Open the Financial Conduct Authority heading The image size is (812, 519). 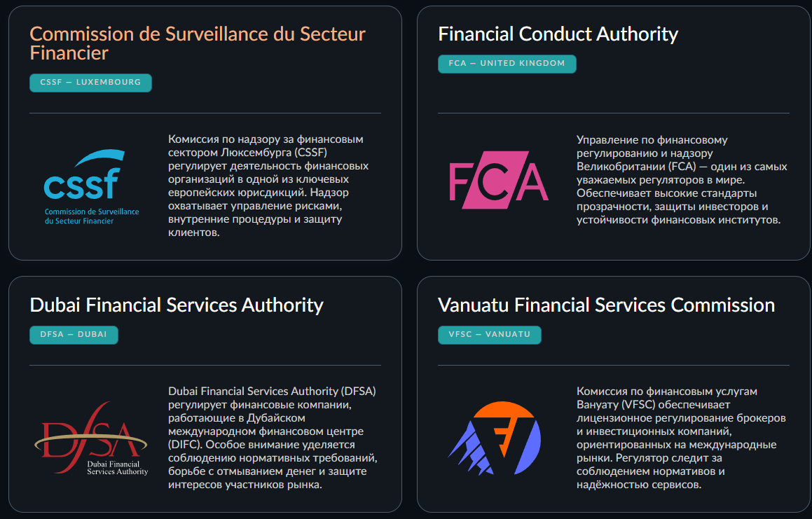point(558,34)
